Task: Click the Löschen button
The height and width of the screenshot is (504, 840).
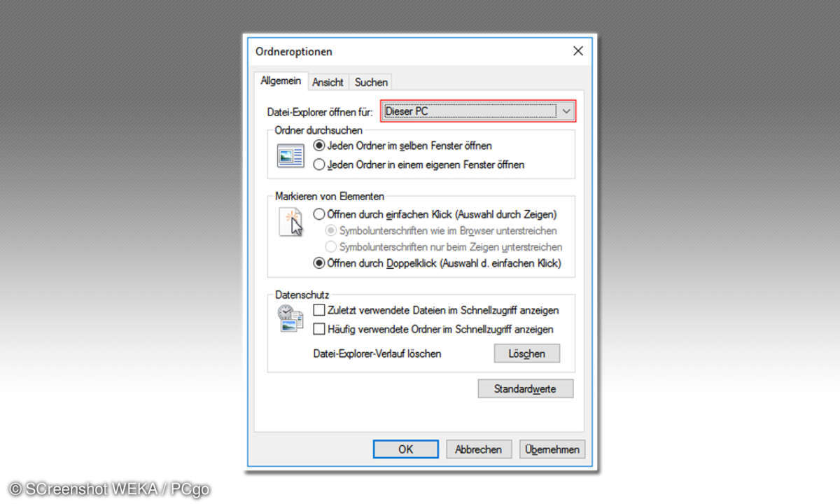Action: click(x=527, y=353)
